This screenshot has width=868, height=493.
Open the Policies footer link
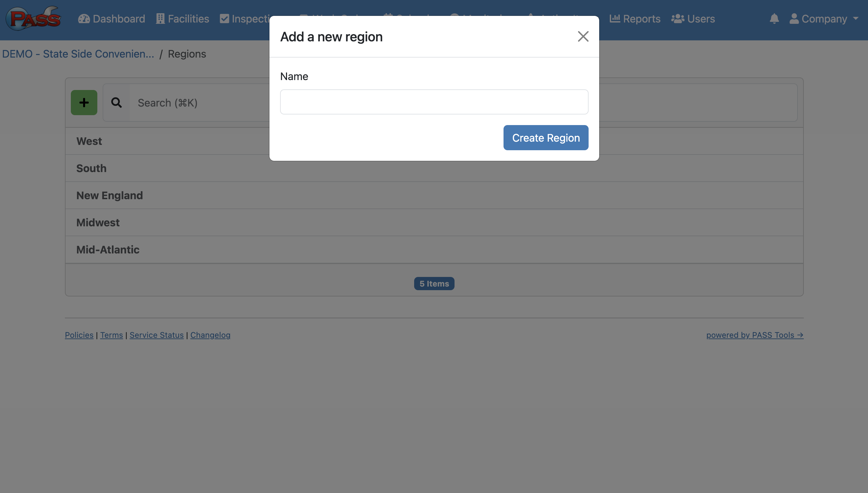point(79,335)
